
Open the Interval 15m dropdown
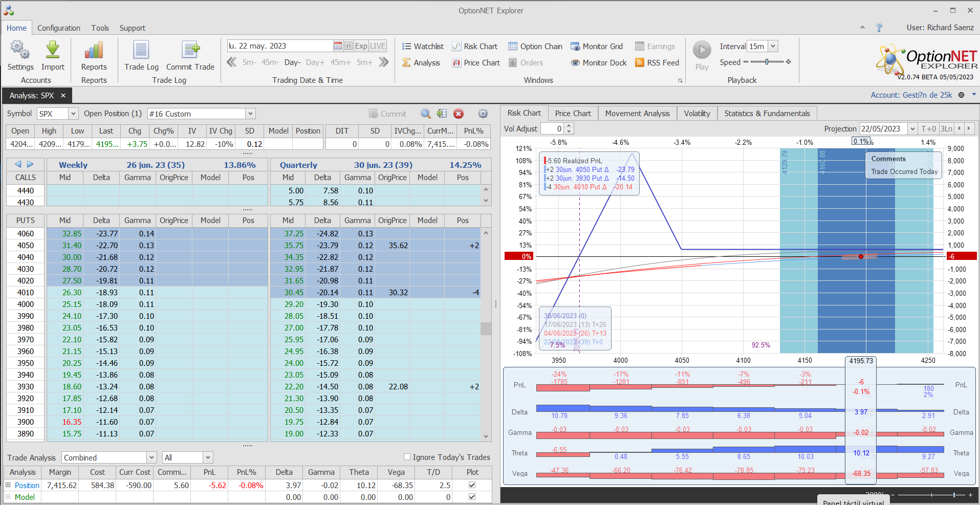773,47
